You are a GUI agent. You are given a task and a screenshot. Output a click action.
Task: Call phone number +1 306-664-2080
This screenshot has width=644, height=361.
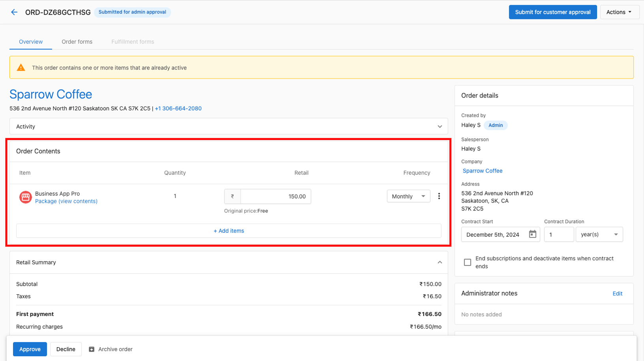click(x=178, y=108)
